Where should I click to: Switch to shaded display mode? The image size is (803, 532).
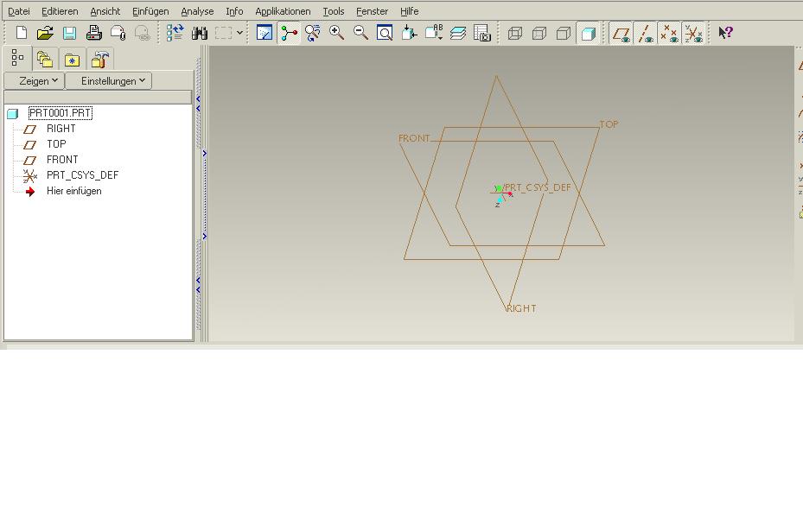[588, 33]
